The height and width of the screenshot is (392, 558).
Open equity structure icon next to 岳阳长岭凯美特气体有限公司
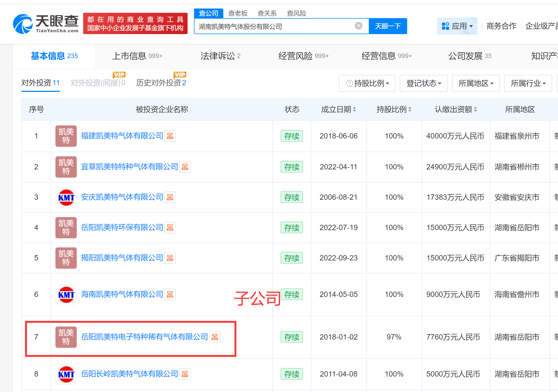(185, 374)
